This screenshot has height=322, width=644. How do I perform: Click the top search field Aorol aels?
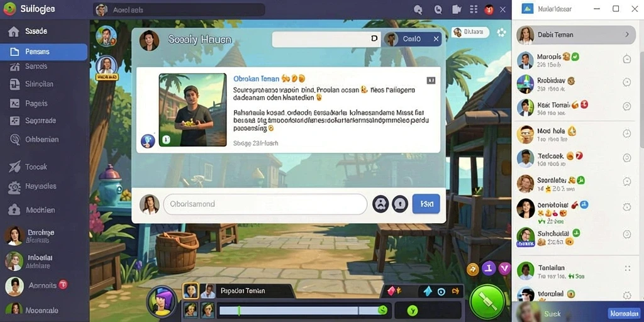tap(179, 10)
